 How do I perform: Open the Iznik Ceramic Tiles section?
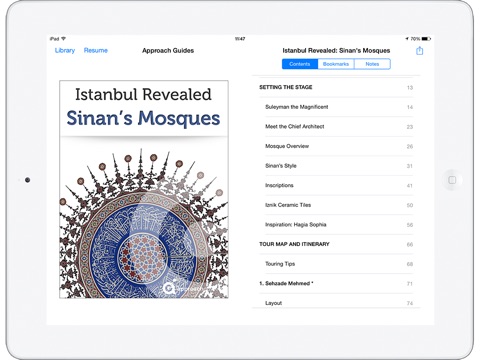click(339, 205)
